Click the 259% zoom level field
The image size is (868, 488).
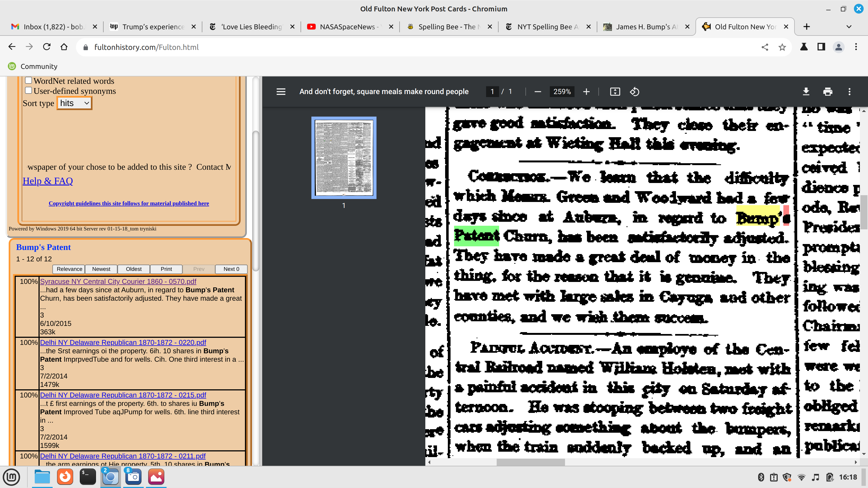(x=562, y=92)
